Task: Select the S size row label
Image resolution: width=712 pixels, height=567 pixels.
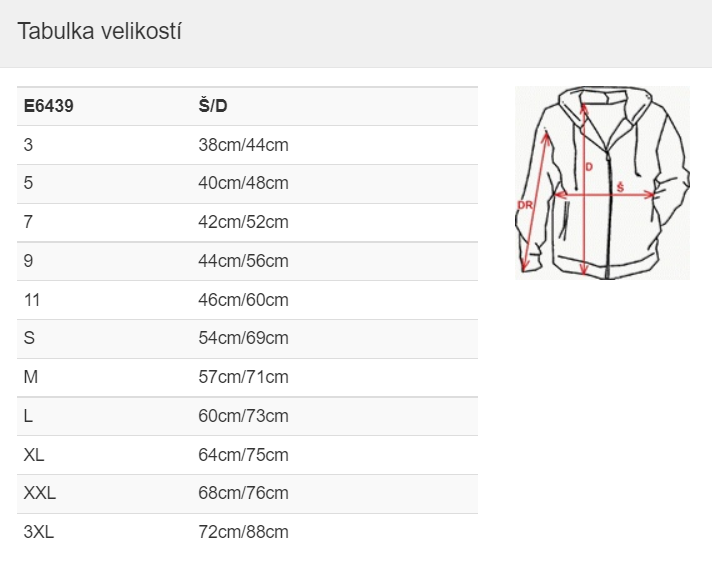Action: 29,338
